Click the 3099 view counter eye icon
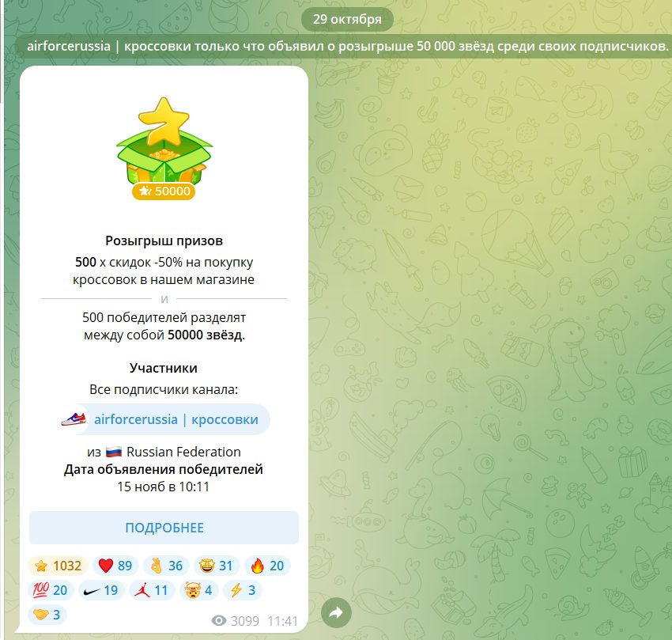The height and width of the screenshot is (640, 672). [219, 620]
